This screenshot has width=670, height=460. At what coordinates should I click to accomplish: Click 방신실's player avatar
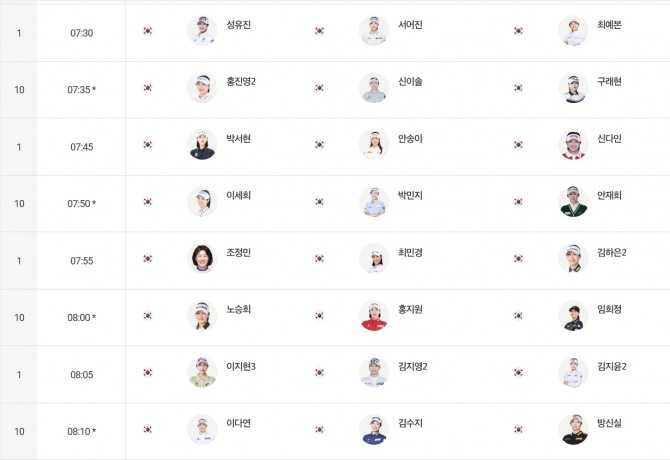click(573, 429)
